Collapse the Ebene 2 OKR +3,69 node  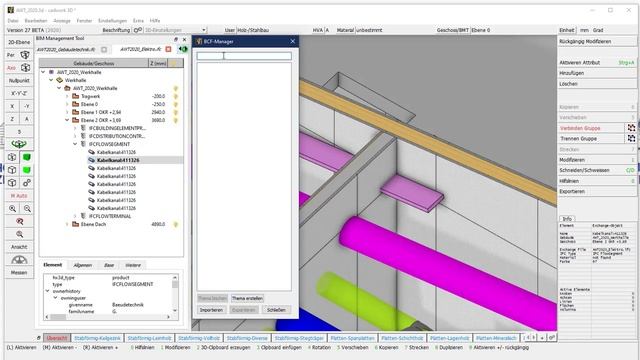(x=67, y=120)
